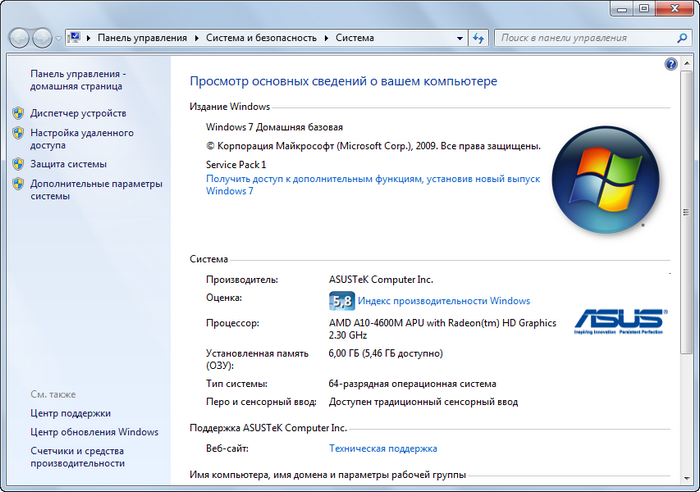Click the Forward navigation arrow button

tap(42, 38)
